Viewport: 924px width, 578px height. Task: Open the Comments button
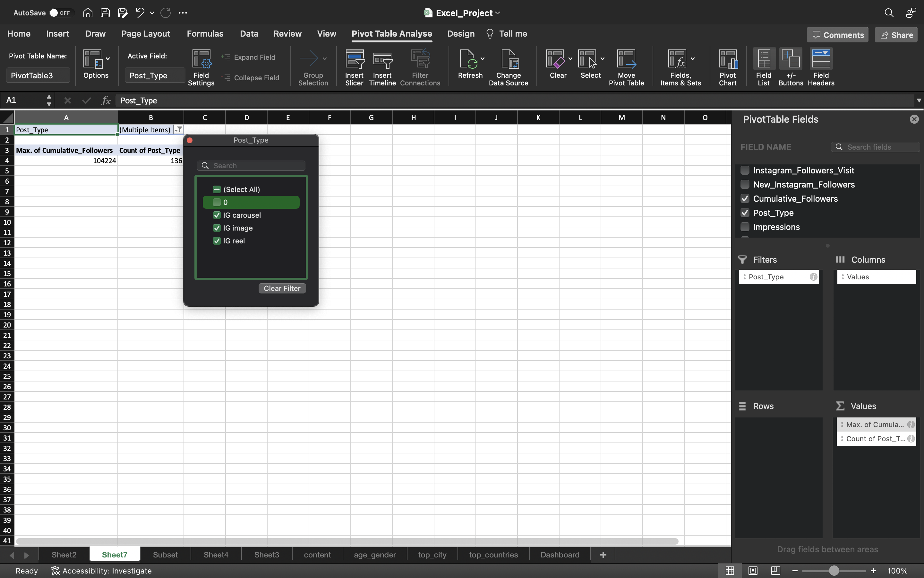(838, 35)
